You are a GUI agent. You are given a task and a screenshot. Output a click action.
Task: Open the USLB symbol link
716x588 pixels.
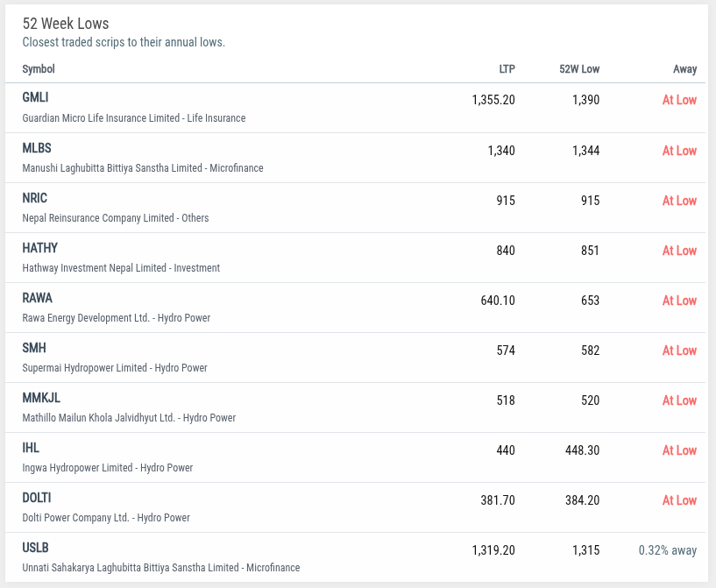click(x=35, y=548)
